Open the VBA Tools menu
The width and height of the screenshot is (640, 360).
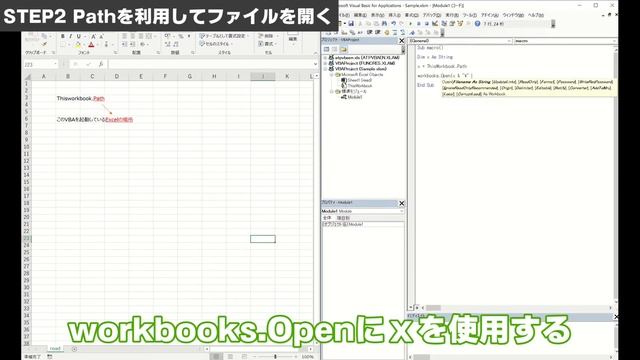point(469,15)
